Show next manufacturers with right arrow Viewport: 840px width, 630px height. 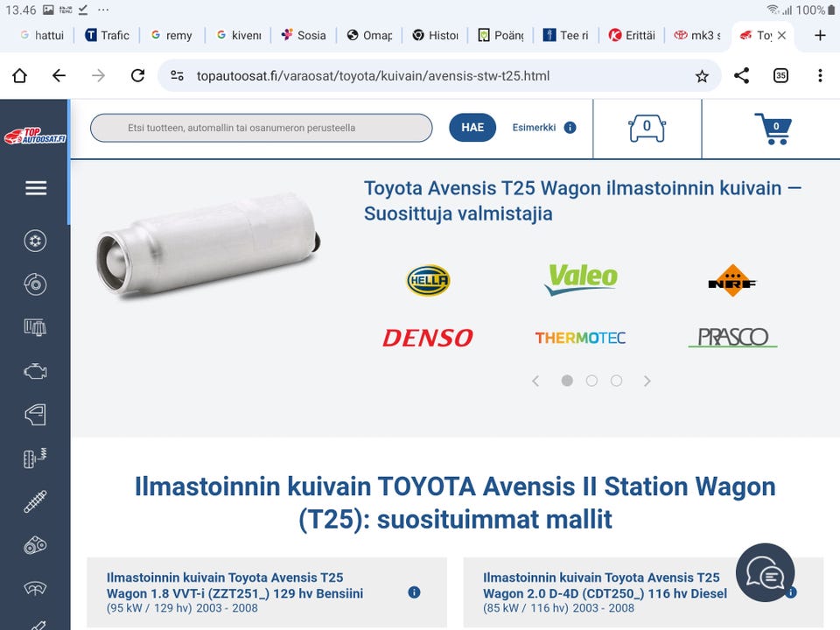pos(647,381)
